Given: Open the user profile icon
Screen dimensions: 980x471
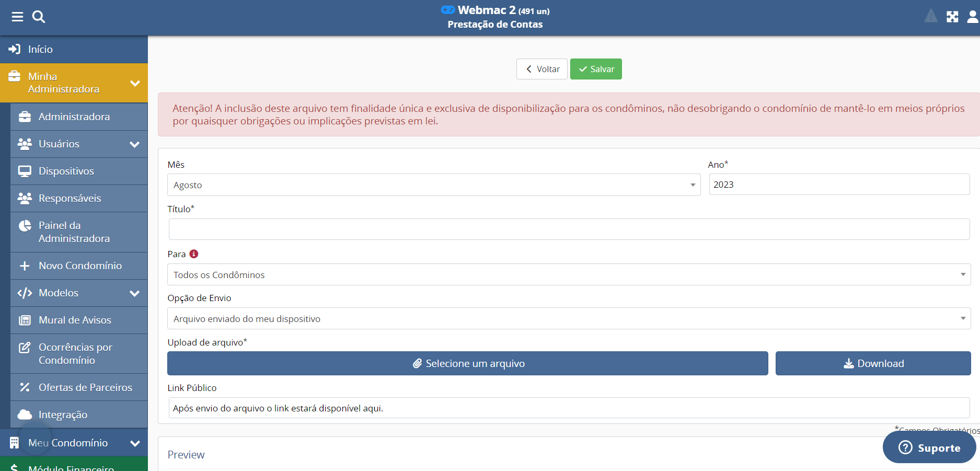Looking at the screenshot, I should click(972, 17).
